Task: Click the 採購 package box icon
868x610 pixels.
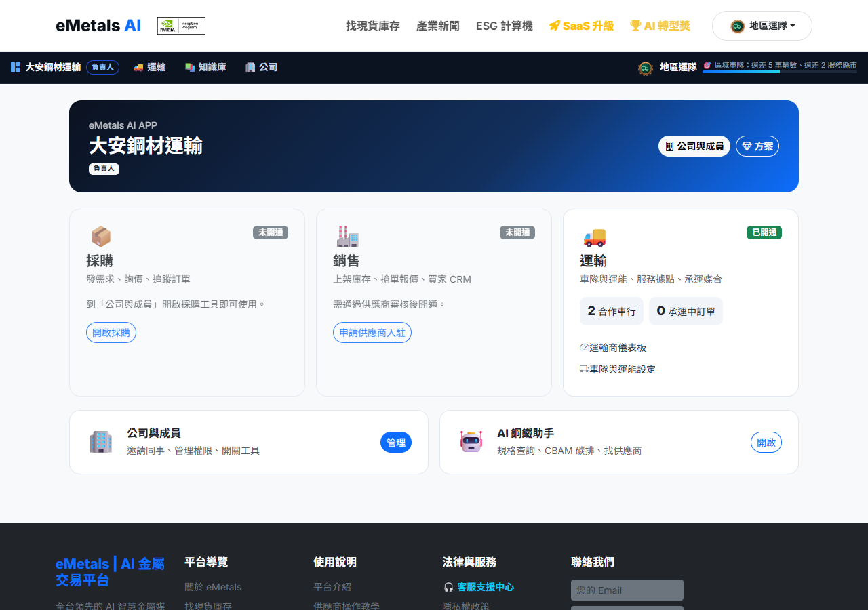Action: coord(100,236)
